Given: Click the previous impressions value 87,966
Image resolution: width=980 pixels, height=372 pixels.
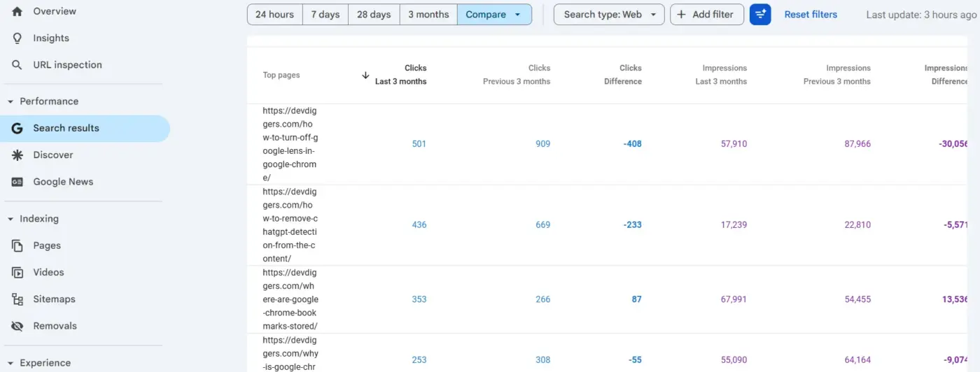Looking at the screenshot, I should pos(857,144).
